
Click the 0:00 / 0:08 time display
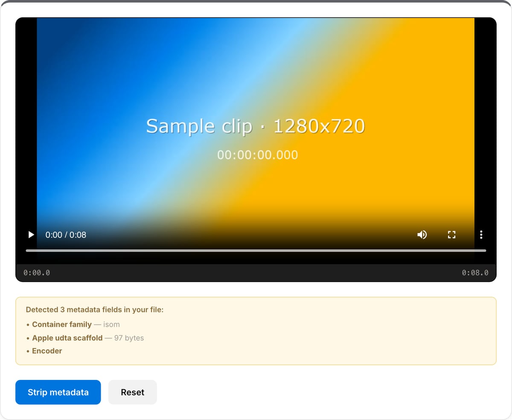click(66, 235)
